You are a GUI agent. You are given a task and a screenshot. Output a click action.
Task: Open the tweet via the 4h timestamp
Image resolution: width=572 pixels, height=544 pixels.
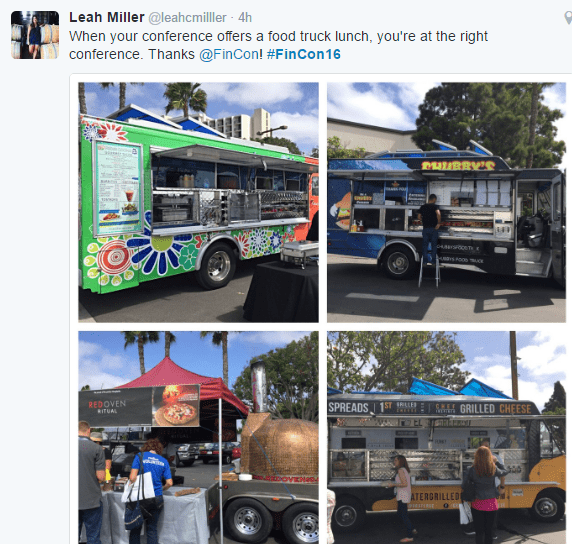point(245,18)
